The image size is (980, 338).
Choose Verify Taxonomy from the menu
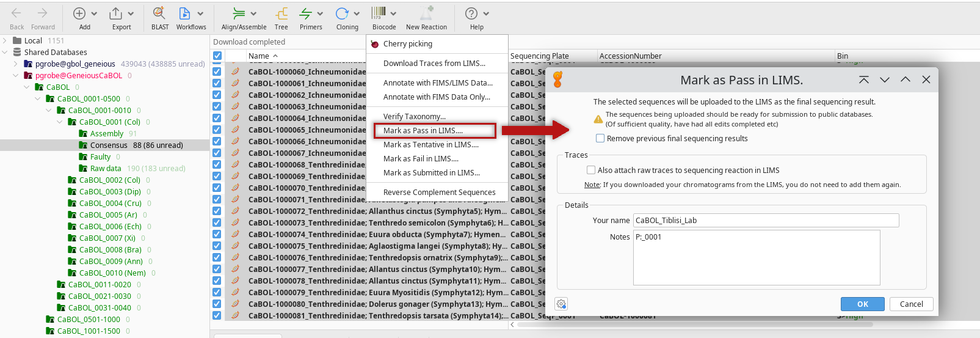pos(414,117)
